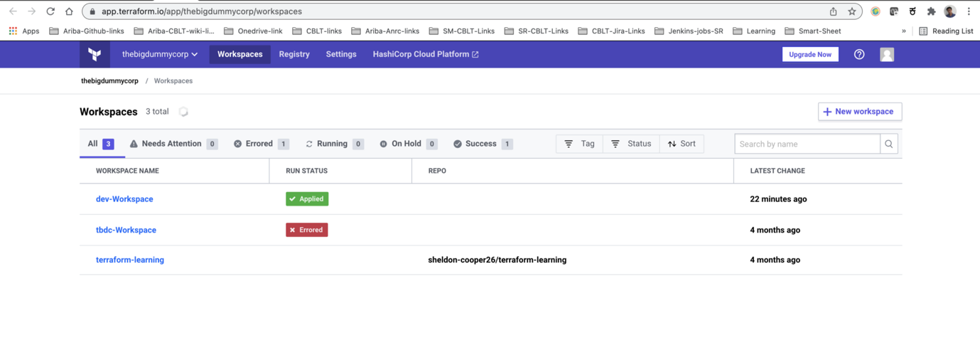Open the Tag filter dropdown

[x=580, y=144]
